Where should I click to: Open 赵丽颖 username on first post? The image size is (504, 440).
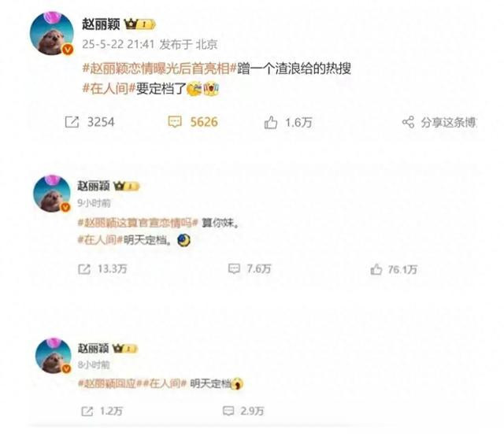coord(101,24)
